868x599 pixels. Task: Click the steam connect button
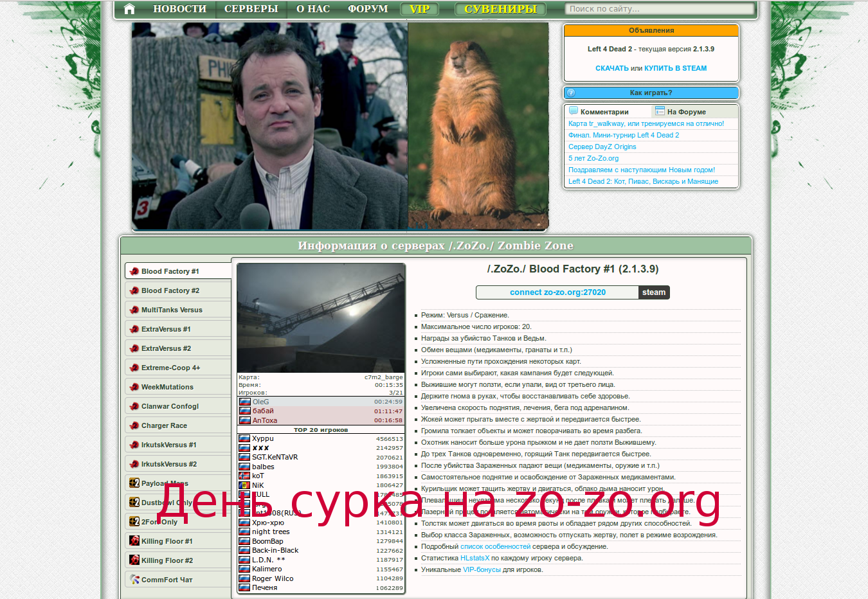click(654, 292)
